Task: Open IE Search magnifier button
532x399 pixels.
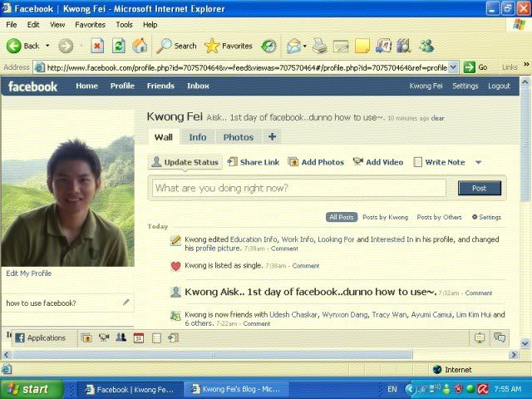Action: tap(176, 46)
